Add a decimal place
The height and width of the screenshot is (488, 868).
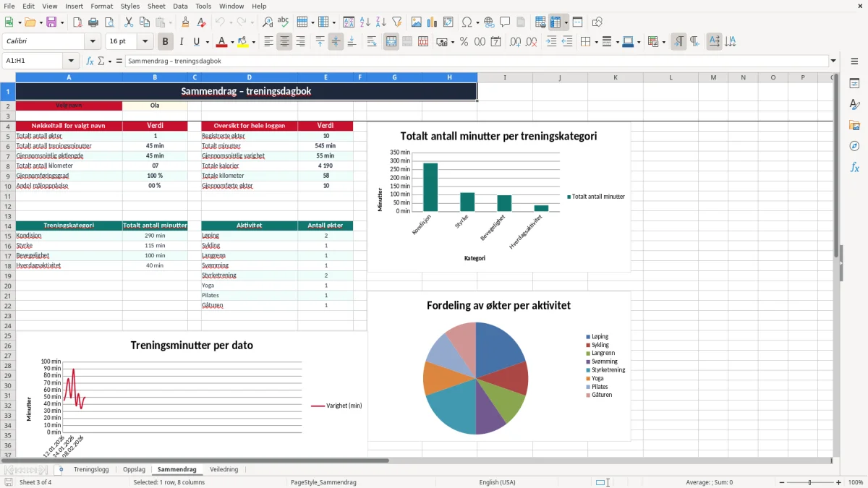click(x=515, y=42)
